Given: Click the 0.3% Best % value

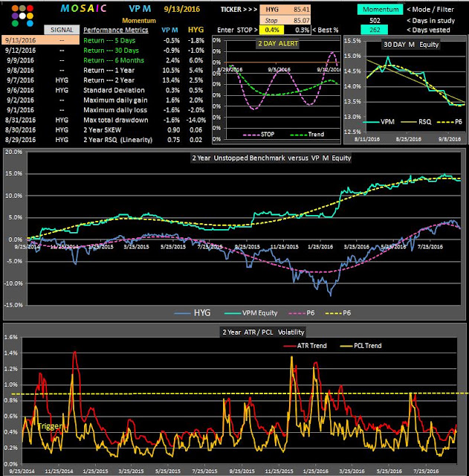Looking at the screenshot, I should point(303,30).
